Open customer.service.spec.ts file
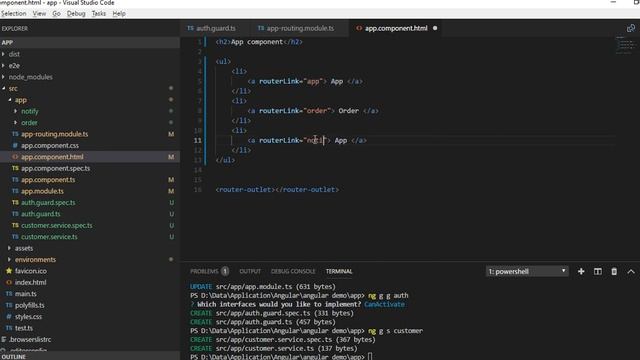 pos(56,225)
